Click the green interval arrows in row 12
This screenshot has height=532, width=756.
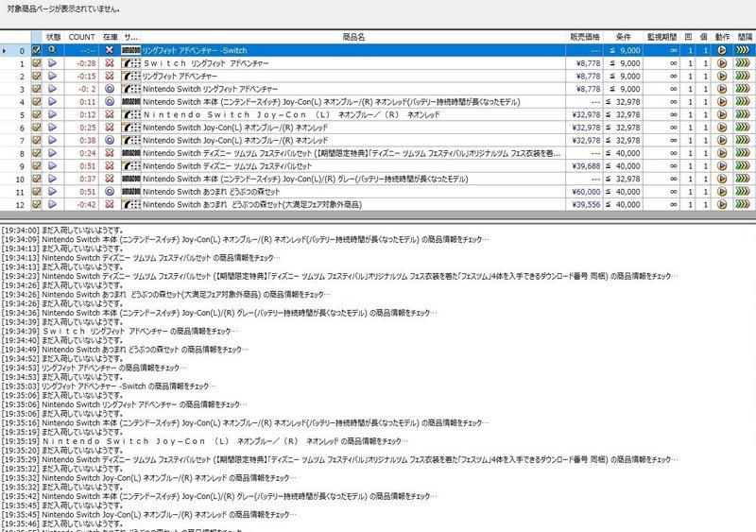click(743, 204)
